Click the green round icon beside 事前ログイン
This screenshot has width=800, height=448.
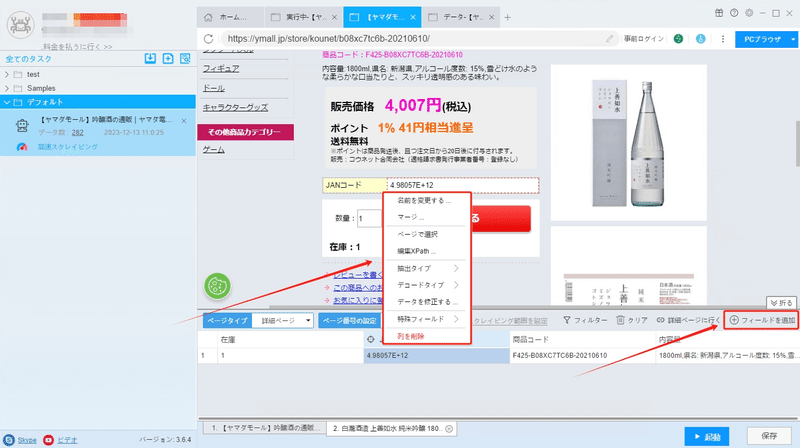tap(678, 39)
